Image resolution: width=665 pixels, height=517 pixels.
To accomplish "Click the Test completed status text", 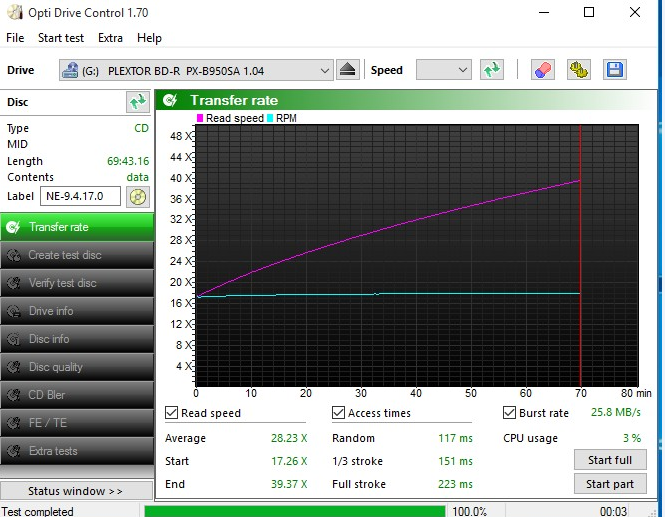I will tap(38, 511).
